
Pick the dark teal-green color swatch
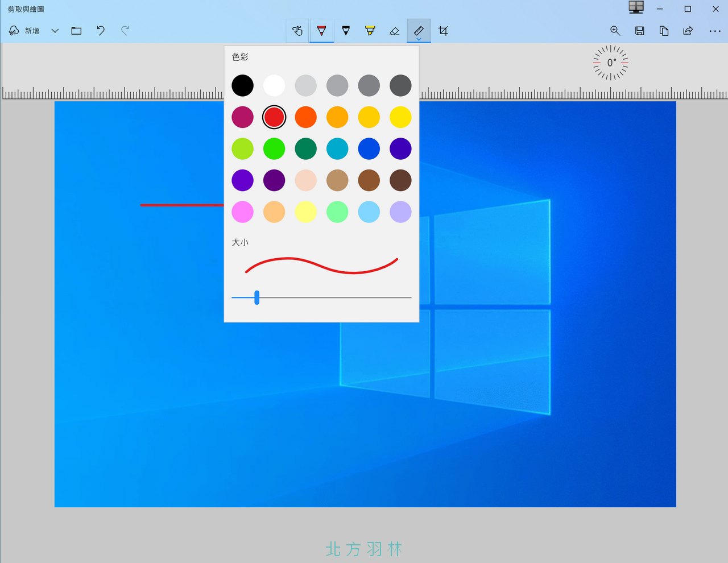coord(306,148)
